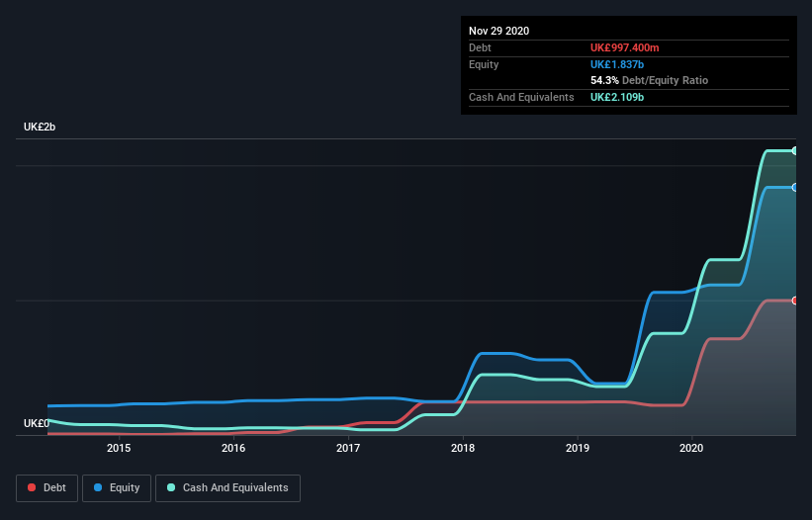Click the UK£1.837b equity value
Screen dimensions: 812x520
(x=617, y=64)
